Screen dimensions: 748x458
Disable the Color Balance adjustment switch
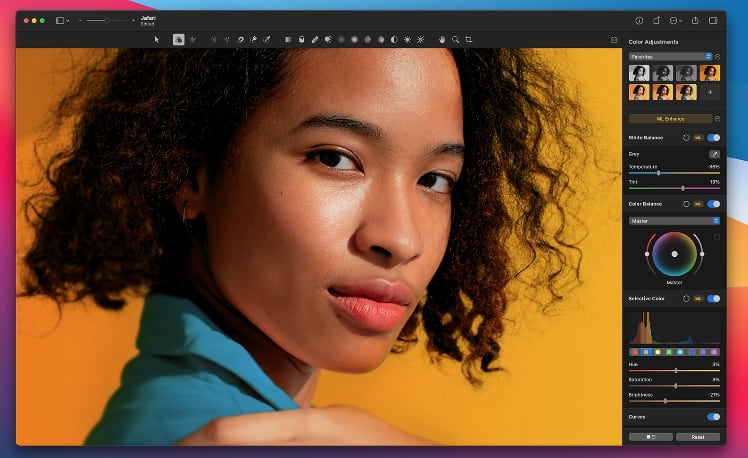tap(713, 203)
